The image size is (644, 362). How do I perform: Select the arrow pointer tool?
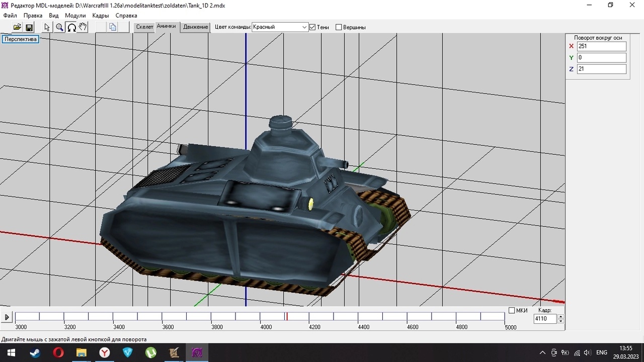47,27
